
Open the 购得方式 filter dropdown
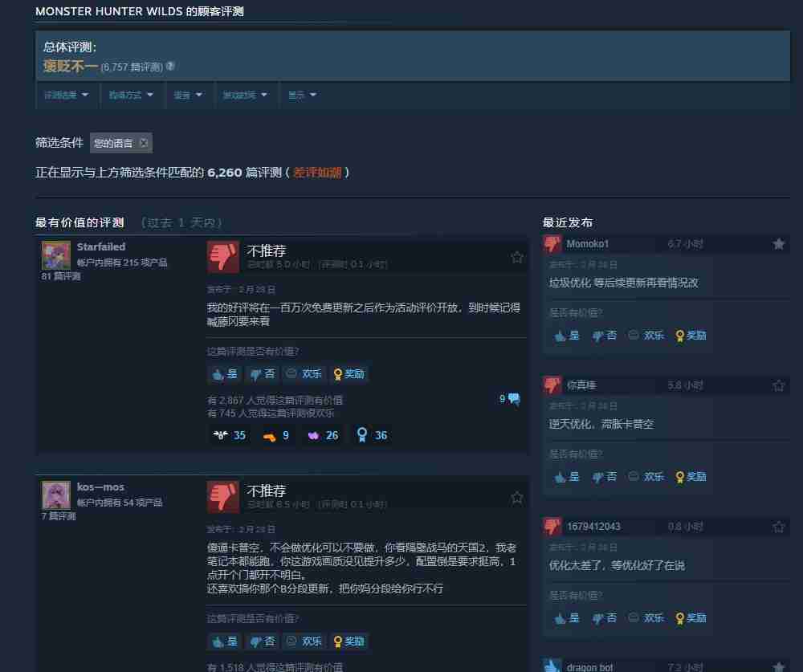coord(131,95)
